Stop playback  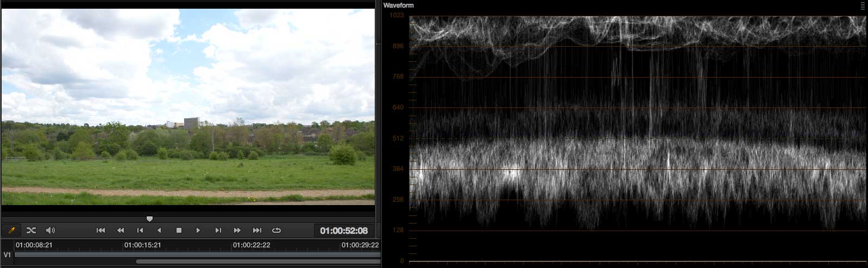pos(179,231)
